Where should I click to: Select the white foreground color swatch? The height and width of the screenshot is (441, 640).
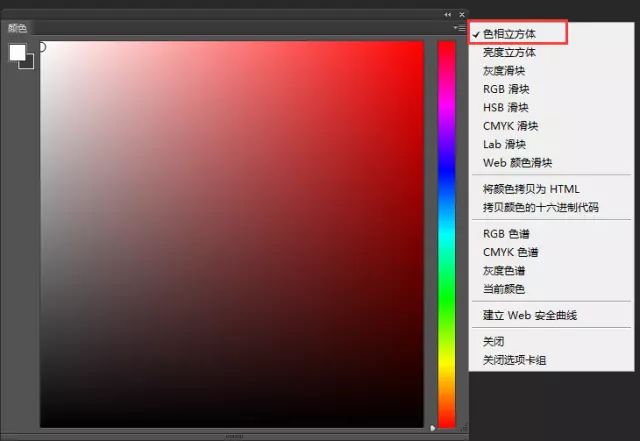tap(18, 52)
